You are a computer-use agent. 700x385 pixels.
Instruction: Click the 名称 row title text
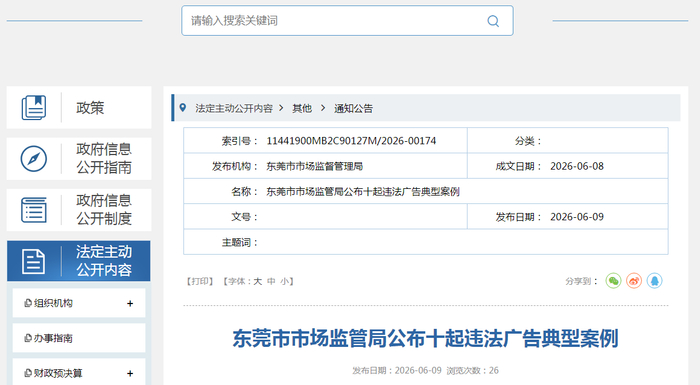tap(363, 192)
